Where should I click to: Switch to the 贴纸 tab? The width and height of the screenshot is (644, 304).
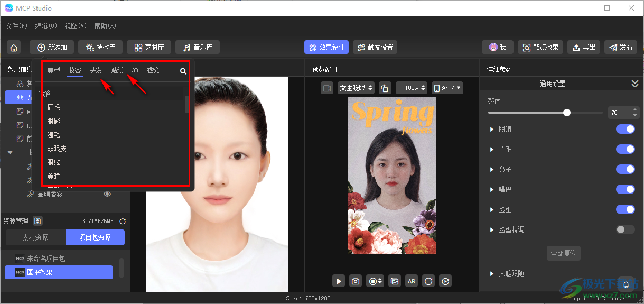tap(117, 70)
